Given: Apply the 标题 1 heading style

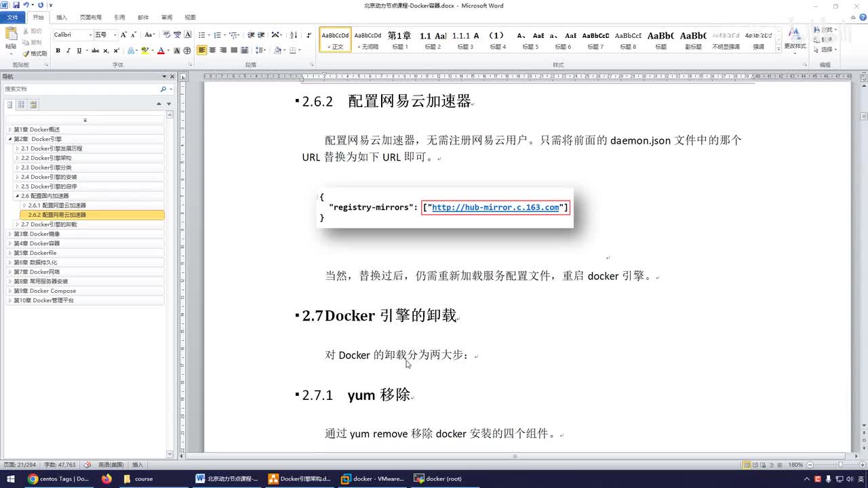Looking at the screenshot, I should pos(399,40).
